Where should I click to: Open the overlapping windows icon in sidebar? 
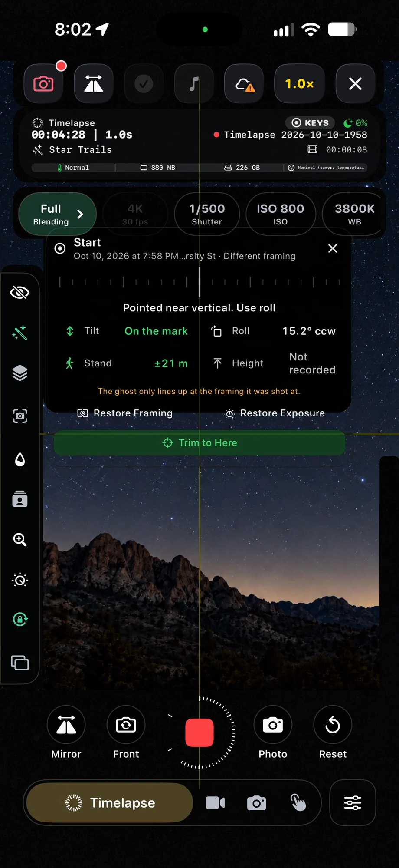point(20,663)
